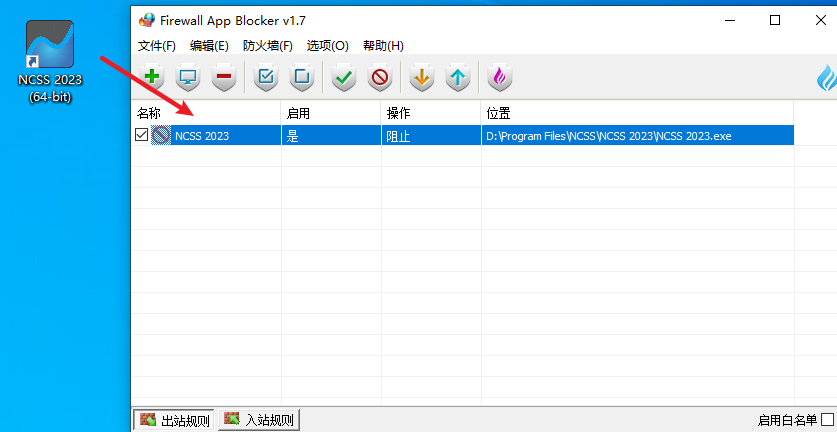This screenshot has width=837, height=432.
Task: Uncheck the NCSS 2023 rule checkbox
Action: [x=142, y=136]
